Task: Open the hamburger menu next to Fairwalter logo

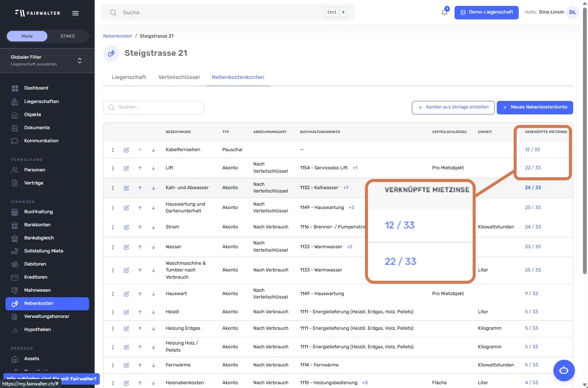Action: pyautogui.click(x=76, y=13)
